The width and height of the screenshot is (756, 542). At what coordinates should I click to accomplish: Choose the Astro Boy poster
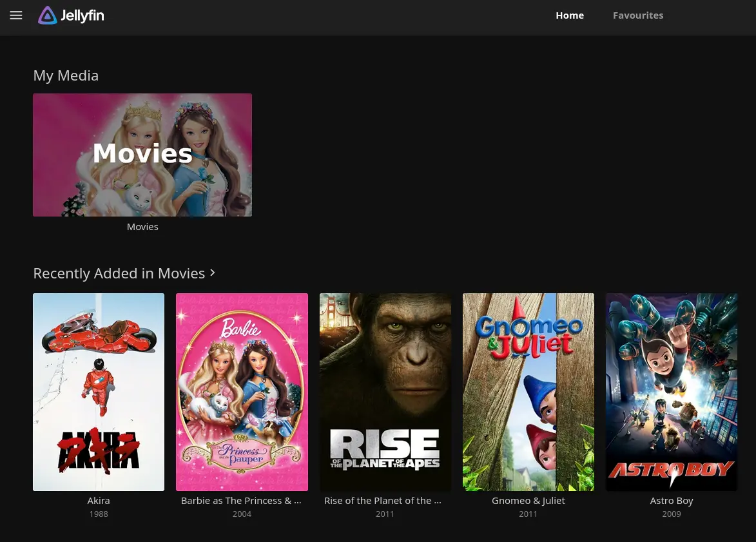[672, 392]
